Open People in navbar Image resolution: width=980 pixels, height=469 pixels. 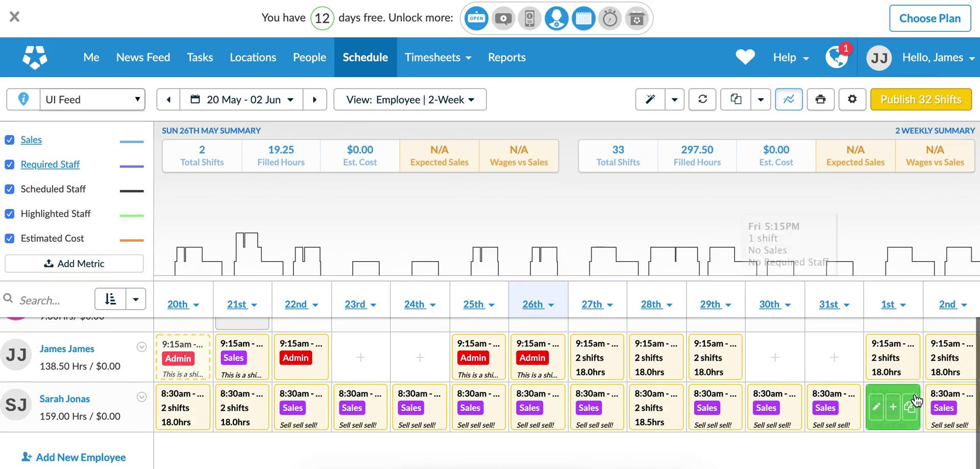coord(309,57)
